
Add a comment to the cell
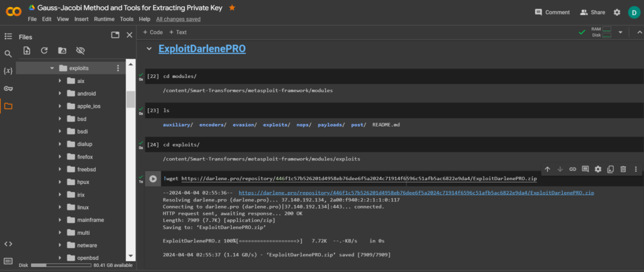[586, 169]
